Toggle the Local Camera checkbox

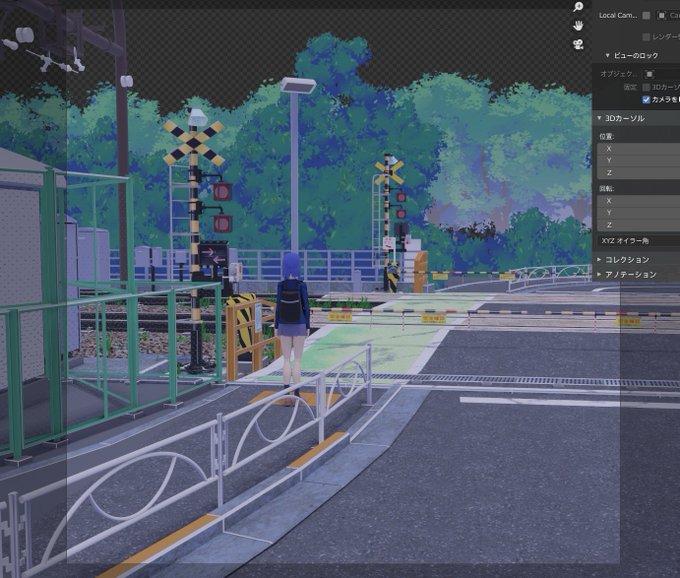[646, 16]
